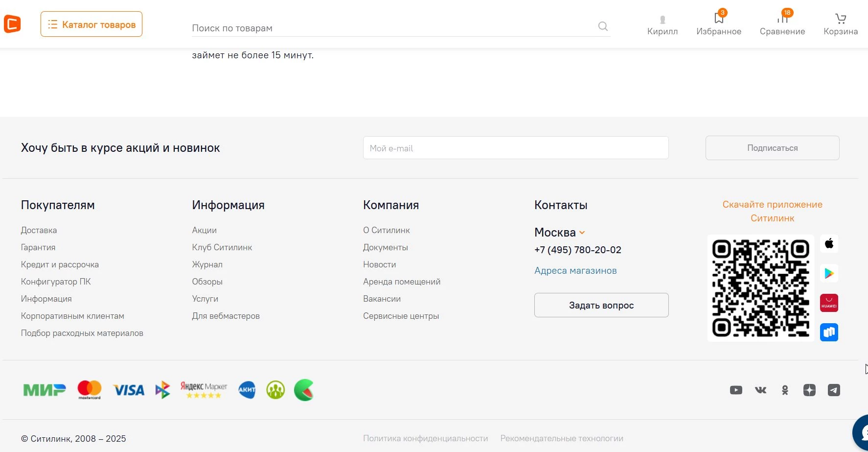Open Кирилл profile icon

(x=662, y=25)
